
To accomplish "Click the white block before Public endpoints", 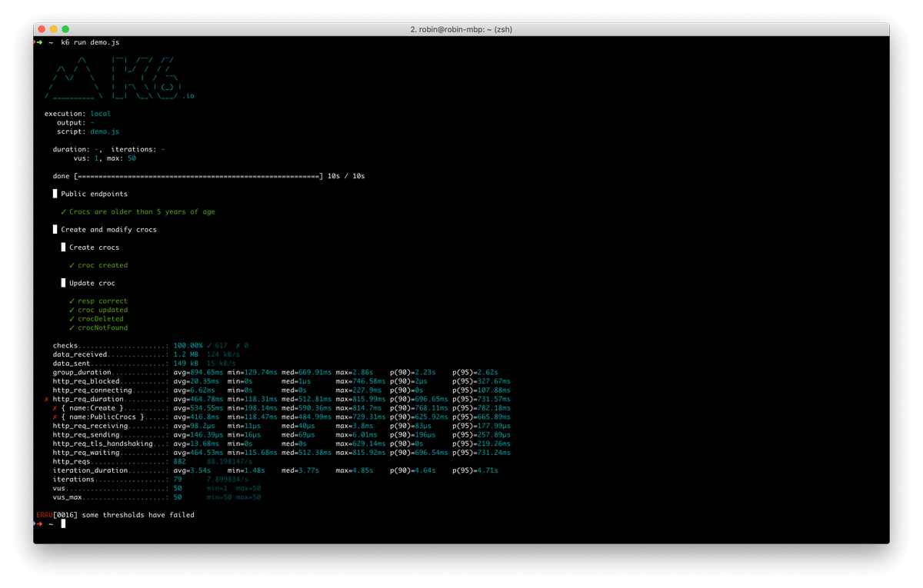I will (55, 194).
